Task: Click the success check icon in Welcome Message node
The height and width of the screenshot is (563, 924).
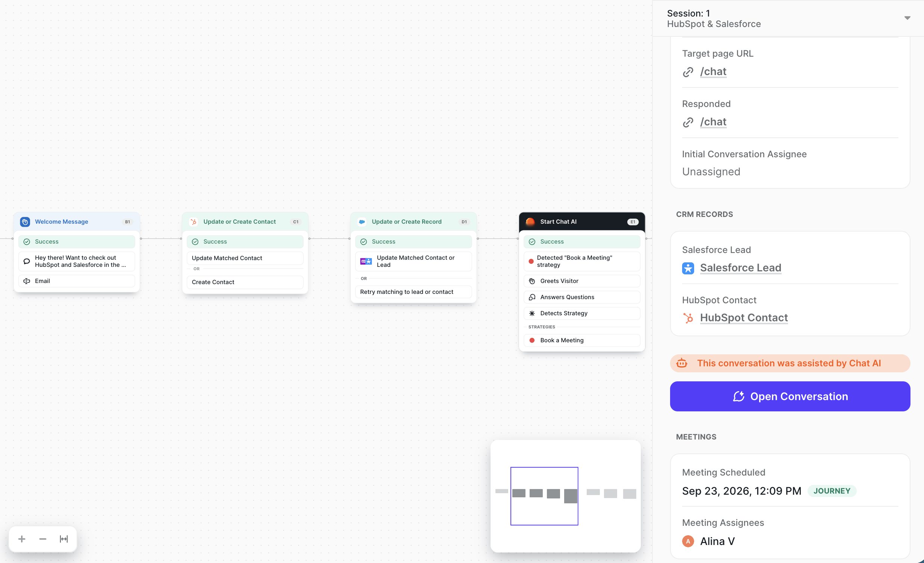Action: pos(27,242)
